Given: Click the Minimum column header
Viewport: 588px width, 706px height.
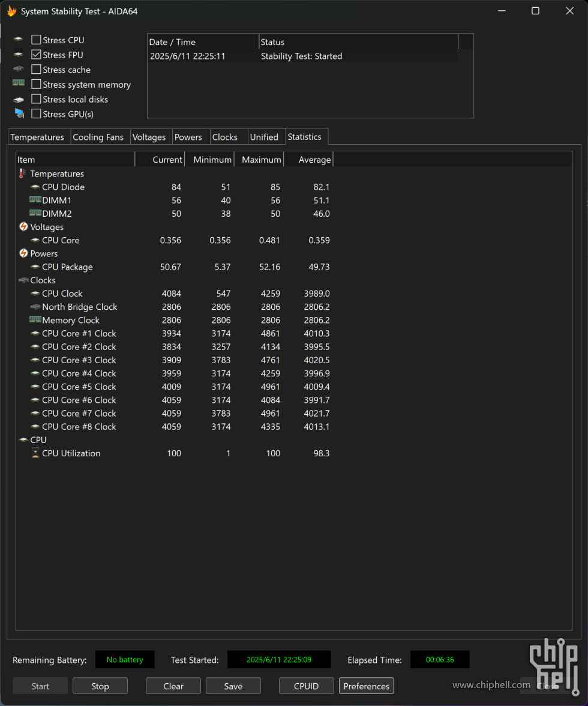Looking at the screenshot, I should pos(209,160).
